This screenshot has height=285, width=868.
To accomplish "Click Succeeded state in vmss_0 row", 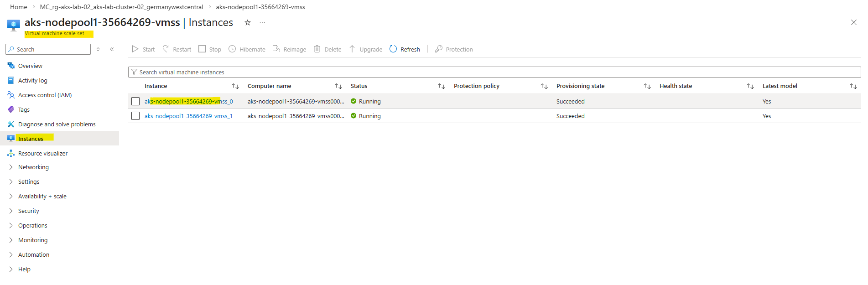I will 571,101.
